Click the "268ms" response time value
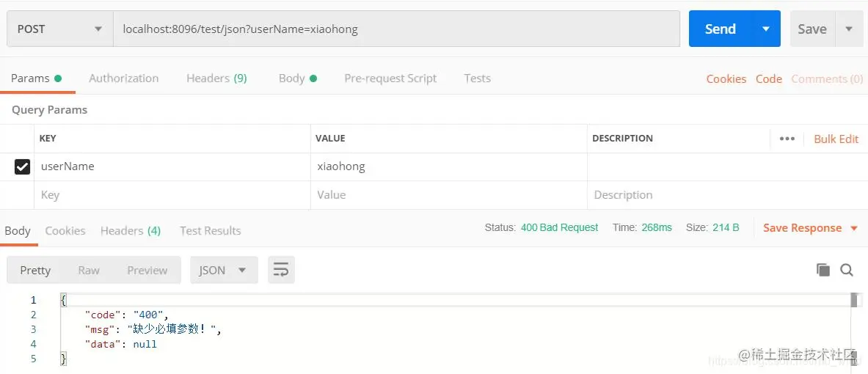The image size is (868, 374). (x=657, y=227)
